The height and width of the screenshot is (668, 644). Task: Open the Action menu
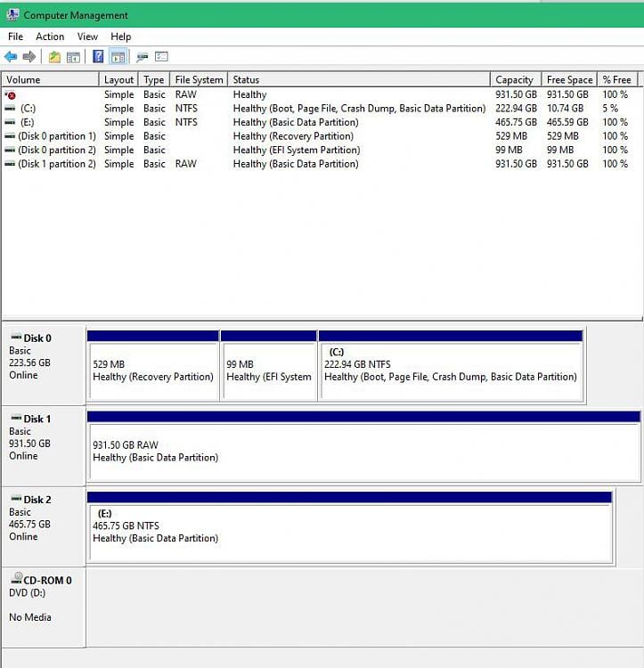pyautogui.click(x=50, y=37)
